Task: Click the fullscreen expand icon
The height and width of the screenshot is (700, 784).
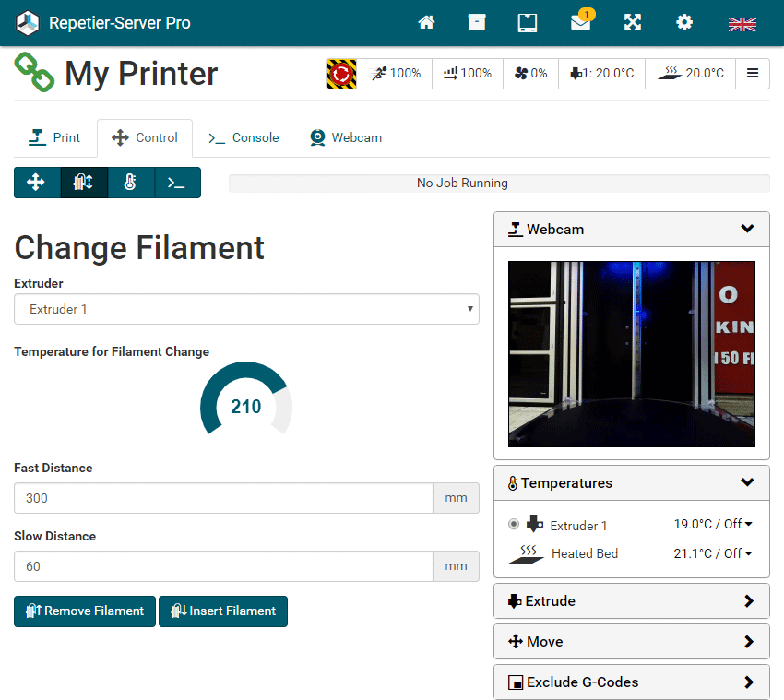Action: pos(633,23)
